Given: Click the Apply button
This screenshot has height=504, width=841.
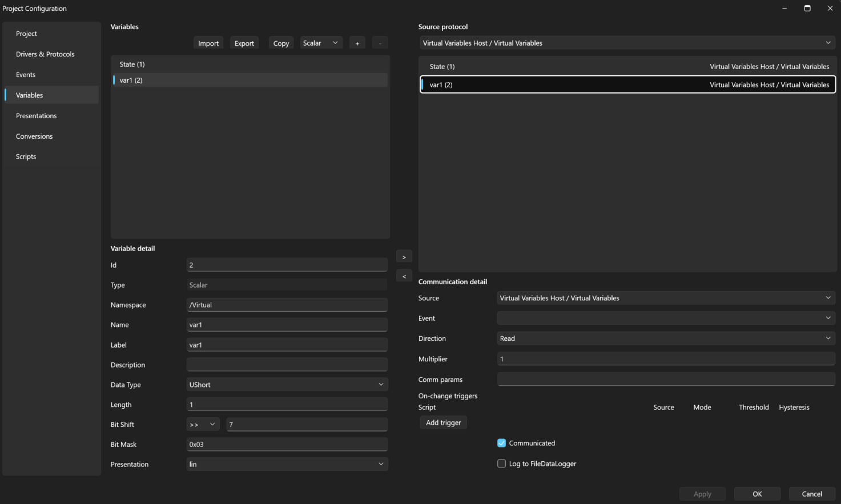Looking at the screenshot, I should (x=702, y=494).
